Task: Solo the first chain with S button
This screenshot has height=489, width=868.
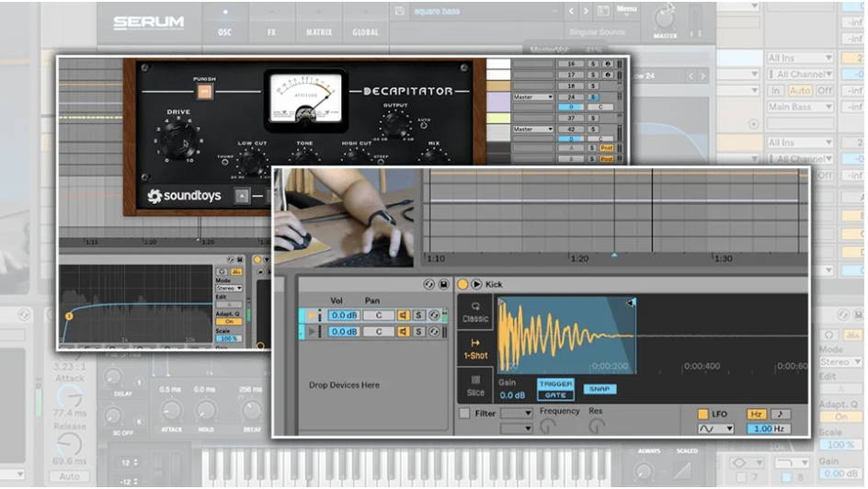Action: click(418, 315)
